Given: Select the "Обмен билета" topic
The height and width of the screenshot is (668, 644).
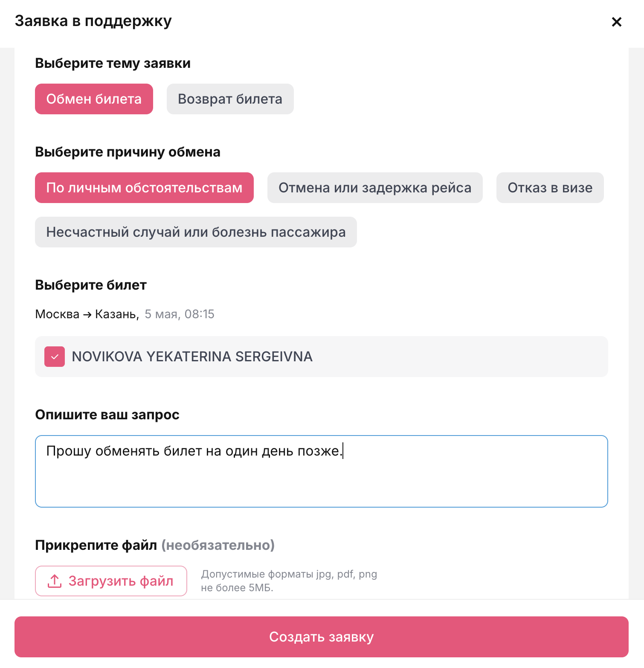Looking at the screenshot, I should tap(94, 99).
